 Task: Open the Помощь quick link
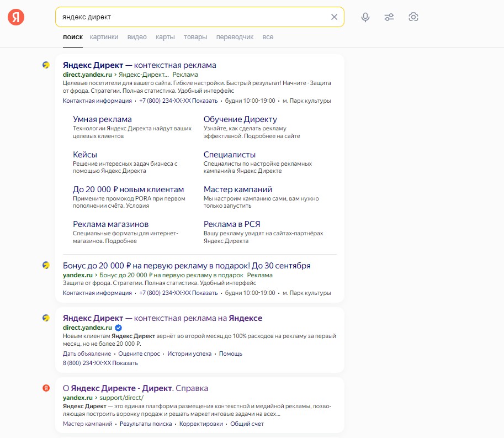(x=230, y=353)
